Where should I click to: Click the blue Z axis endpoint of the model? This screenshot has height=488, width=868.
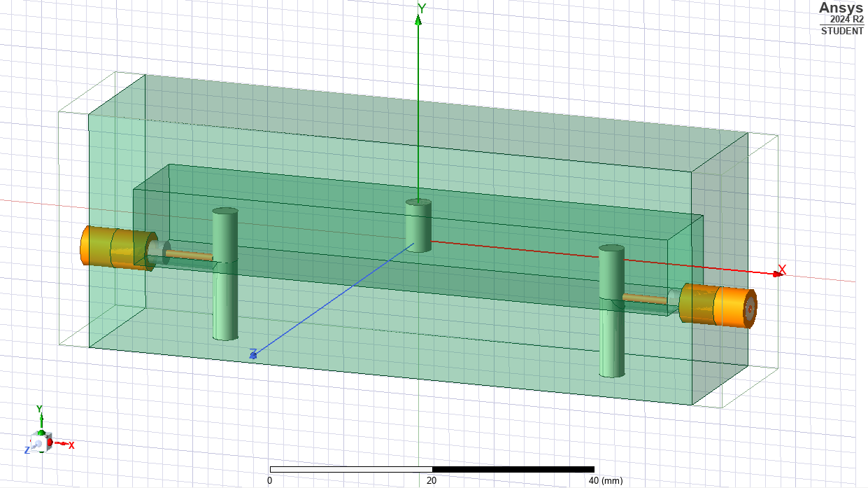pos(253,356)
